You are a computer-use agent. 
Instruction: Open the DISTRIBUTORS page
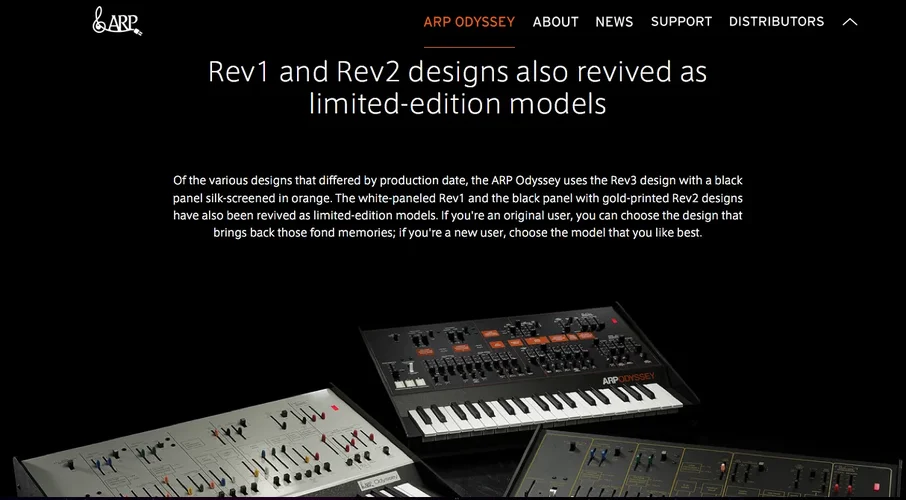[x=777, y=22]
